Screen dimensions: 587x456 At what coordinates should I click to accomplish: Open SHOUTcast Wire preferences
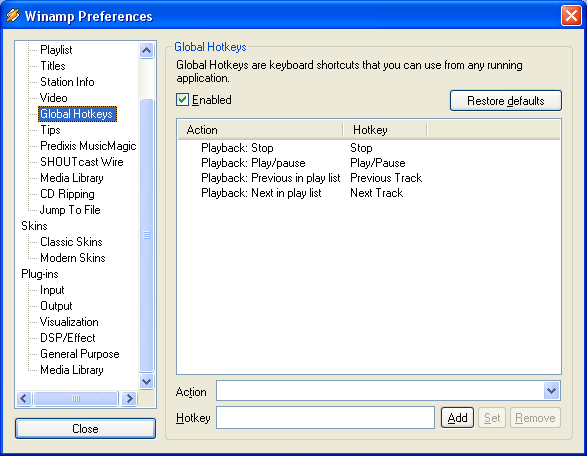pos(82,162)
